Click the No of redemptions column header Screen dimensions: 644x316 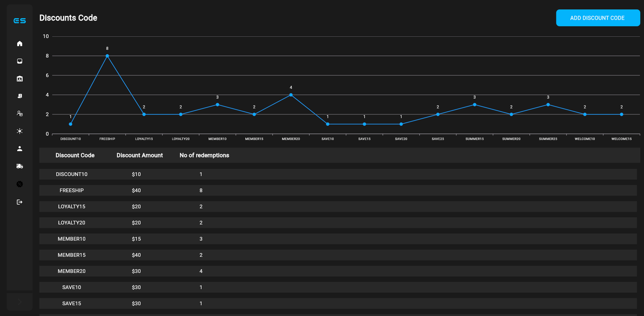(x=204, y=155)
